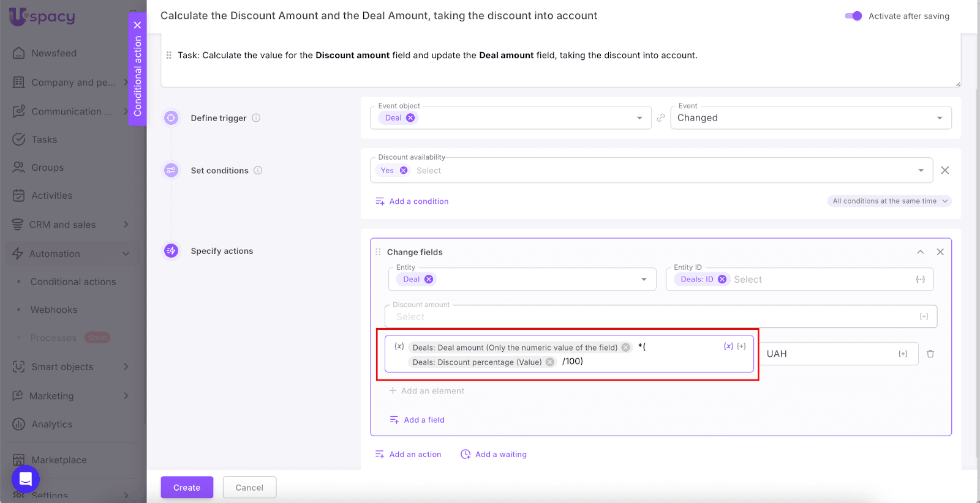Close the Change fields action block

pos(940,252)
